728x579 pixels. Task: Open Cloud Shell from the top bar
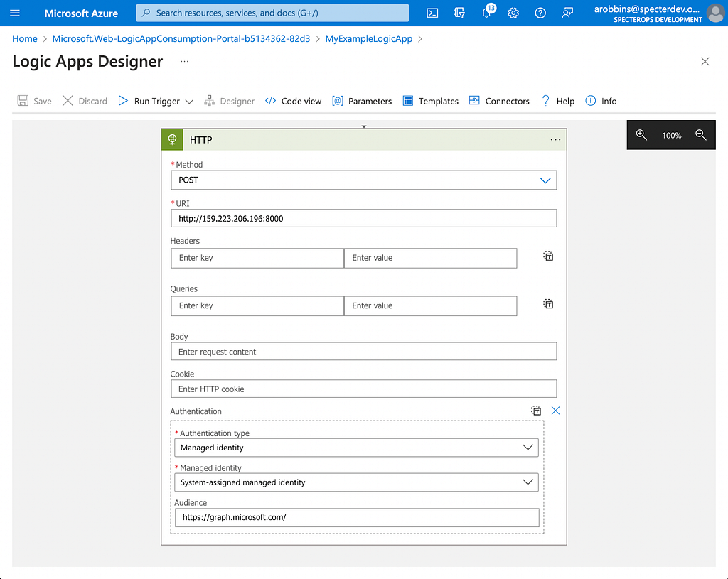[x=432, y=13]
